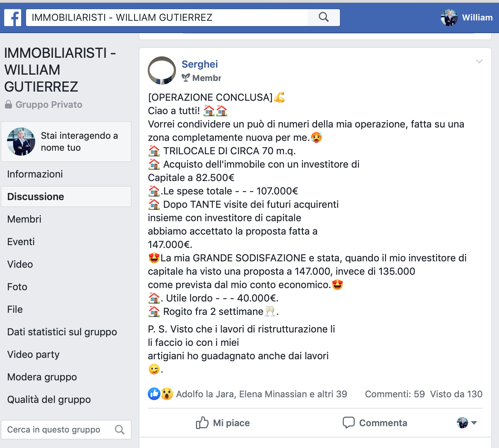Click the Mi piace thumbs-up button
The image size is (499, 448).
[223, 423]
